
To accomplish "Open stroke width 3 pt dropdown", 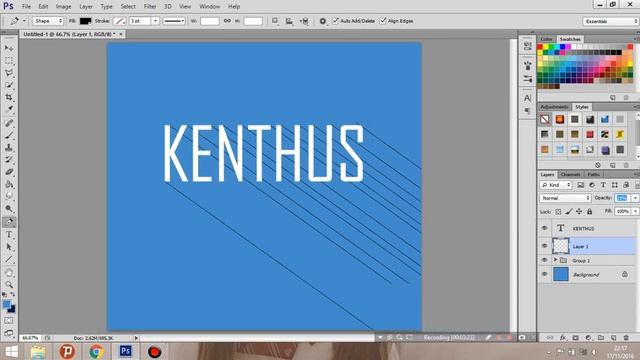I will [x=155, y=21].
